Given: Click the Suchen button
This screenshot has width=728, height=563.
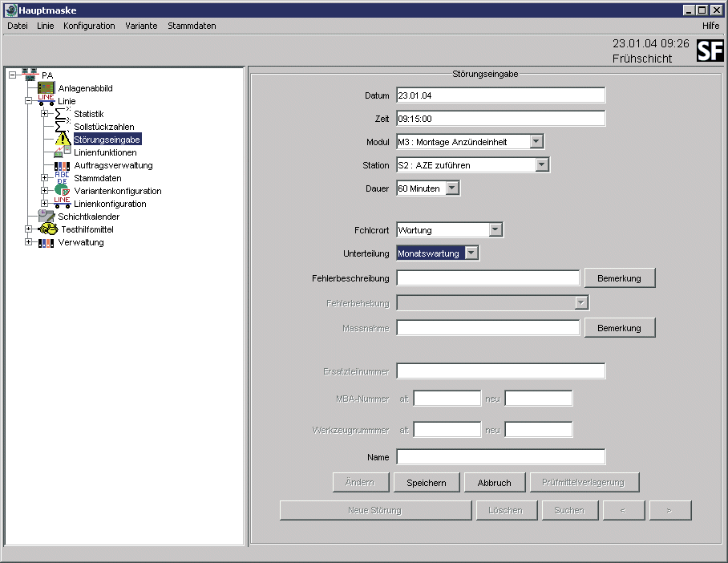Looking at the screenshot, I should 570,510.
